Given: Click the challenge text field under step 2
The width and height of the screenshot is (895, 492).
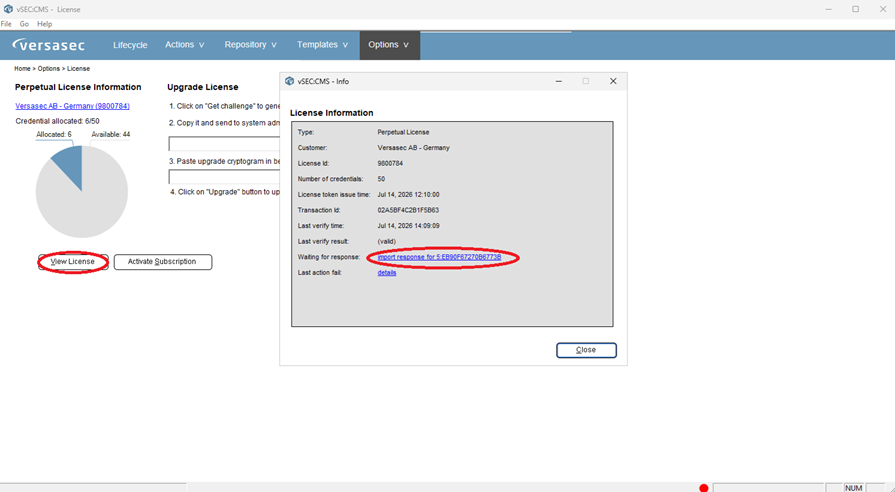Looking at the screenshot, I should coord(224,143).
